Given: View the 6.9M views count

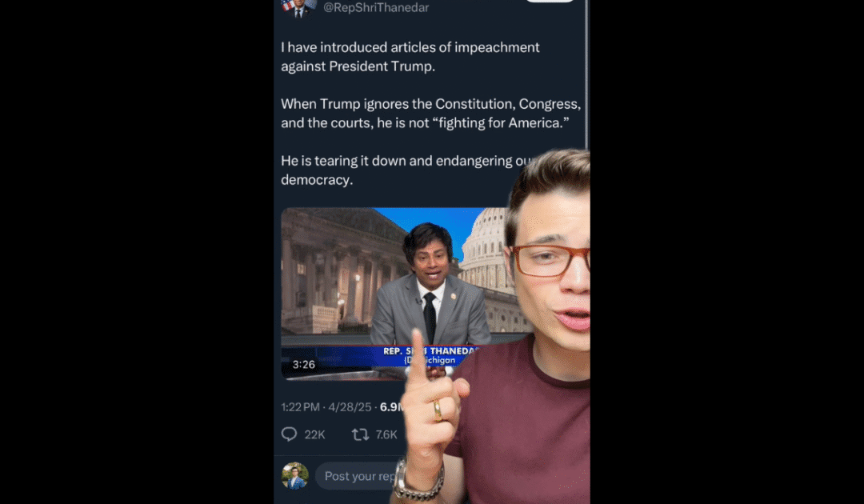Looking at the screenshot, I should 392,407.
